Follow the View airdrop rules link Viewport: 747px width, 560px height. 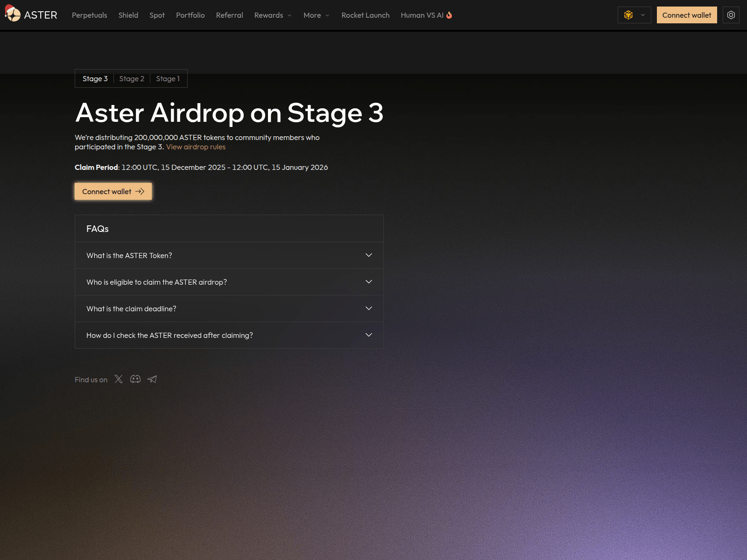196,147
